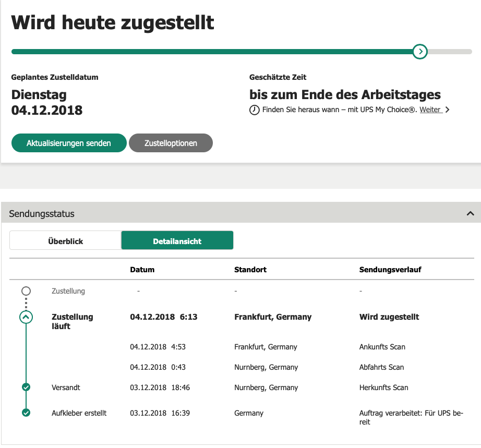Click the empty circle next to Zustellung

point(26,291)
